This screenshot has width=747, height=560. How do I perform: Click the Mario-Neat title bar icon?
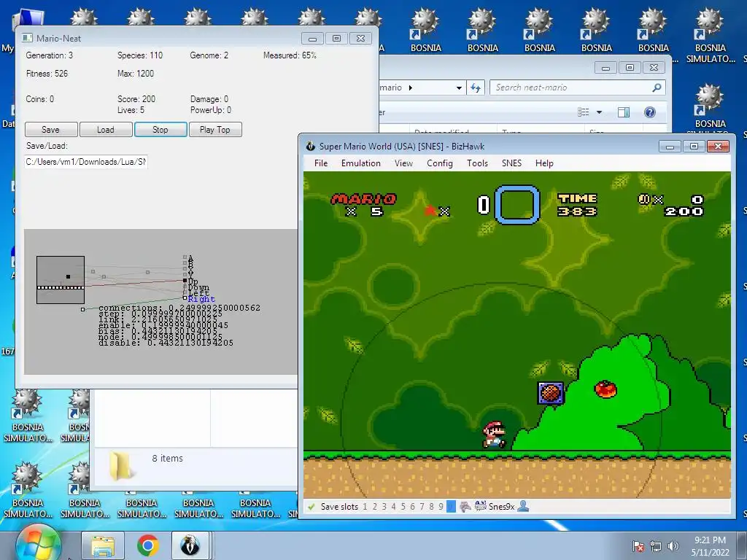(27, 38)
